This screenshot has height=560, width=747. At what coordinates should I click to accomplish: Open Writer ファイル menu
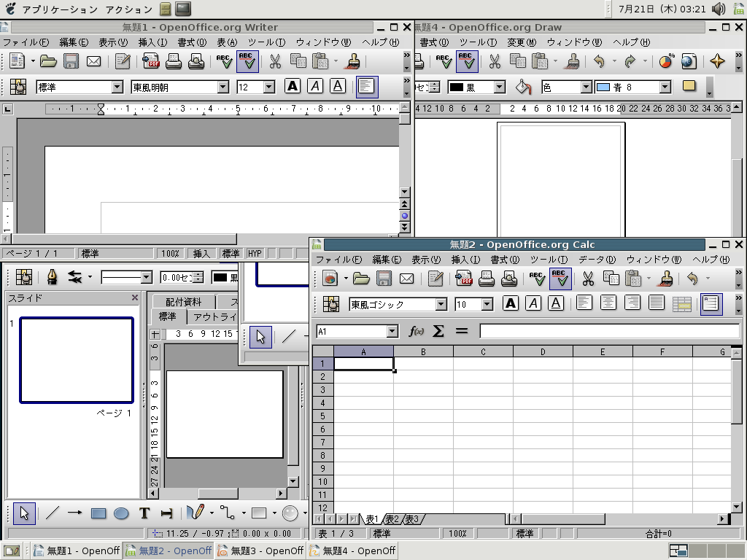(26, 42)
